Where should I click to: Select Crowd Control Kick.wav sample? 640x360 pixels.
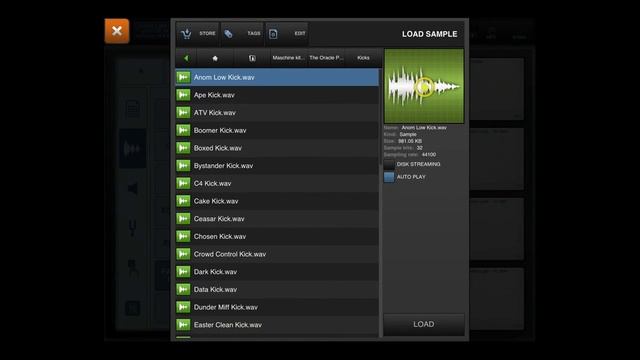[x=277, y=254]
